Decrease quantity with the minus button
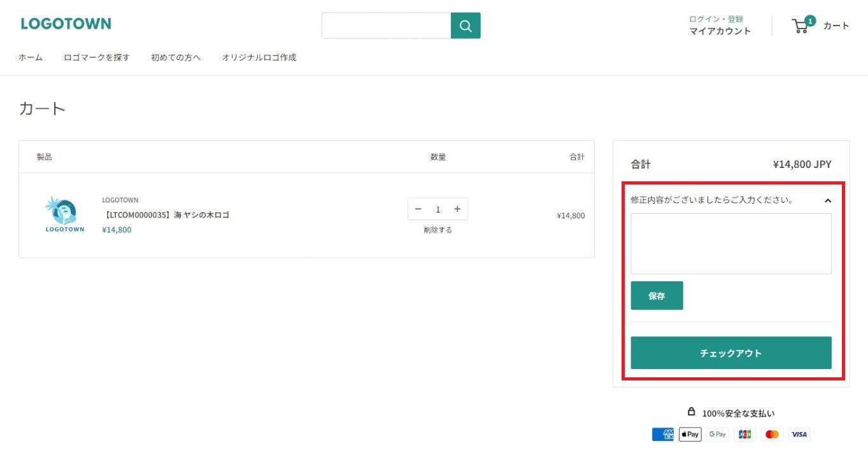The height and width of the screenshot is (460, 868). pos(418,209)
